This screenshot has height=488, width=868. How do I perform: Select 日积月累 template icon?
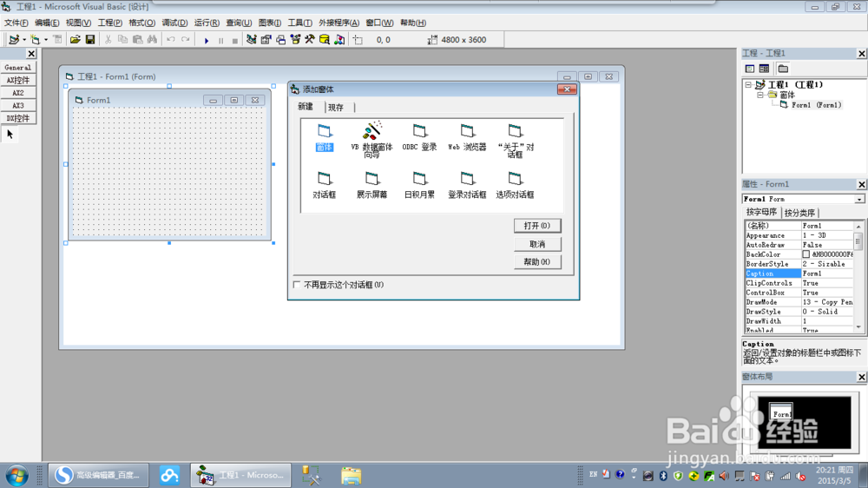[419, 185]
